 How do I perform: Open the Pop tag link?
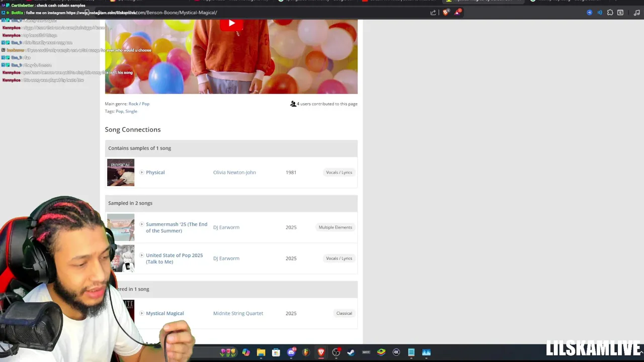119,111
